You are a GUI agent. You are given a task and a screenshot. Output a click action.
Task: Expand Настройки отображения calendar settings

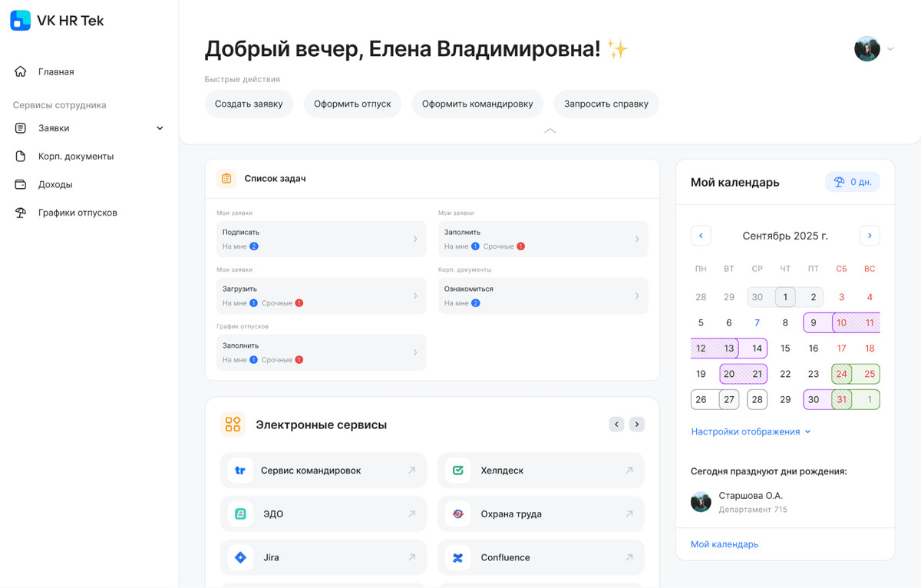pyautogui.click(x=751, y=431)
